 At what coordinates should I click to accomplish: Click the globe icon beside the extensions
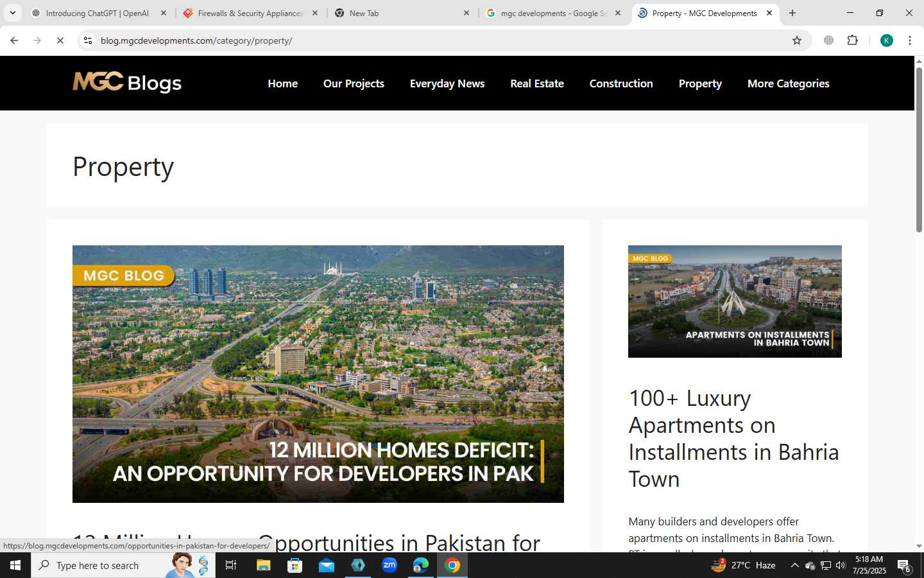829,40
